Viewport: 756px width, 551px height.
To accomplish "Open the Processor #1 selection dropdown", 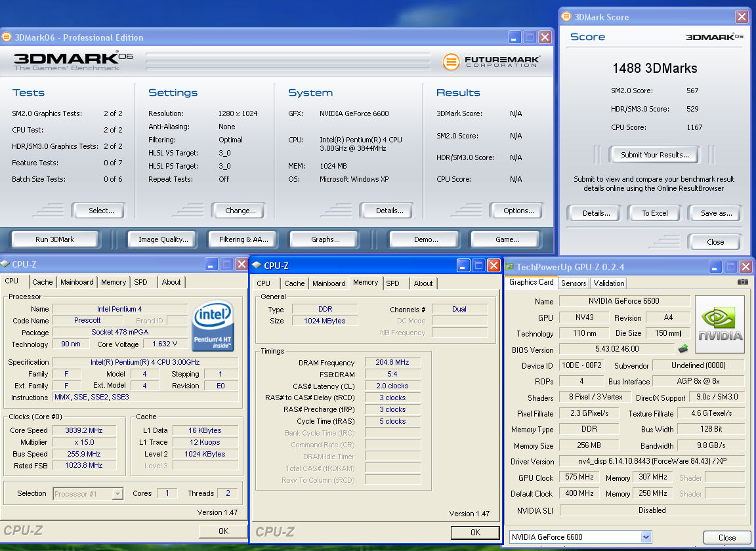I will click(x=117, y=494).
